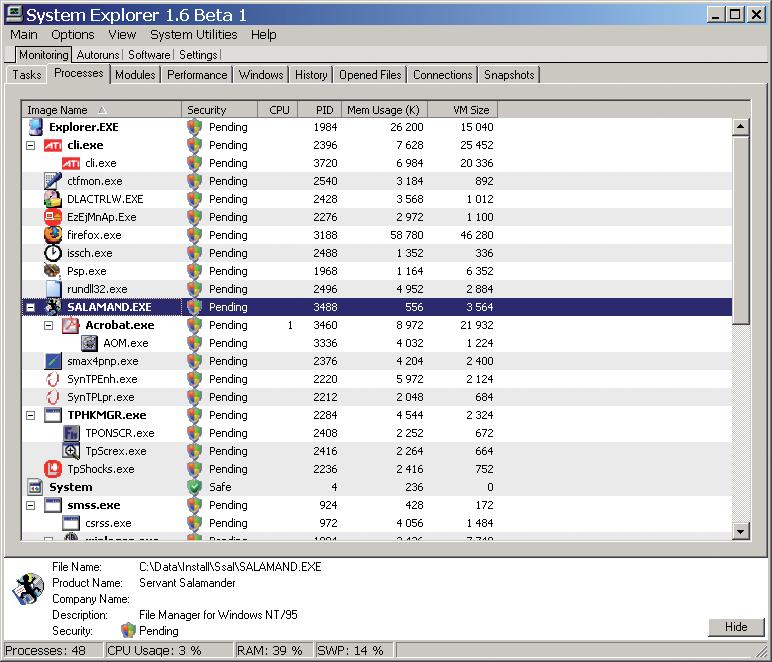
Task: Open the Opened Files tab
Action: click(370, 75)
